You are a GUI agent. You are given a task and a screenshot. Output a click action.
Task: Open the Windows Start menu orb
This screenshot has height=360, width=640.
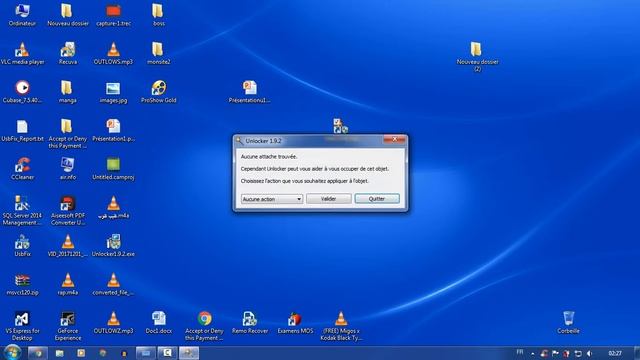click(x=12, y=352)
